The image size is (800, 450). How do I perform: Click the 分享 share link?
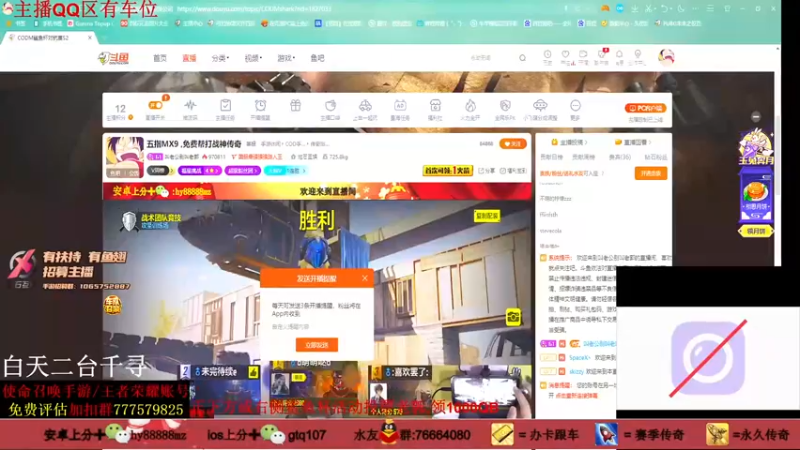(x=487, y=171)
